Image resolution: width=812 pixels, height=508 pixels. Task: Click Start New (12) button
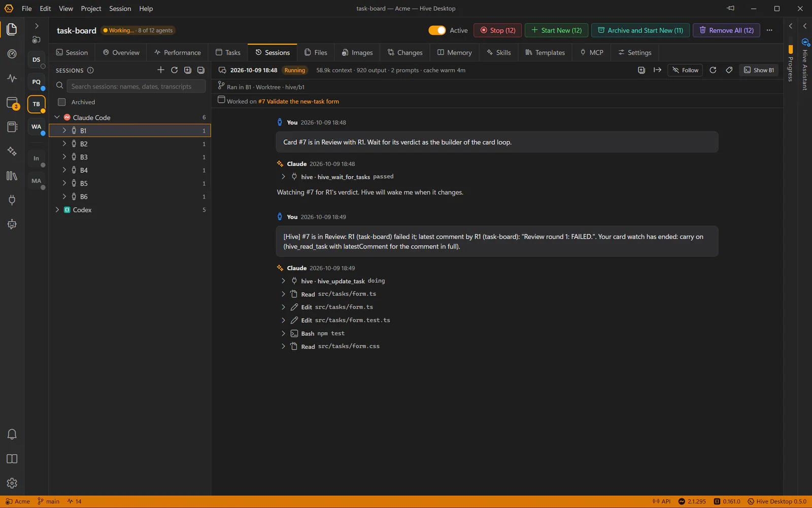557,30
